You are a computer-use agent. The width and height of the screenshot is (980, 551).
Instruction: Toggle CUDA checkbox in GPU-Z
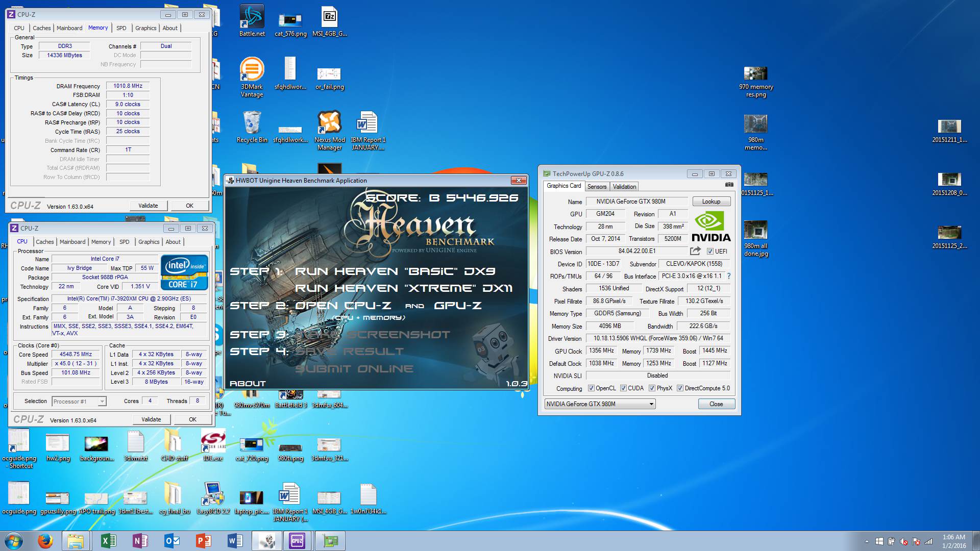coord(623,388)
